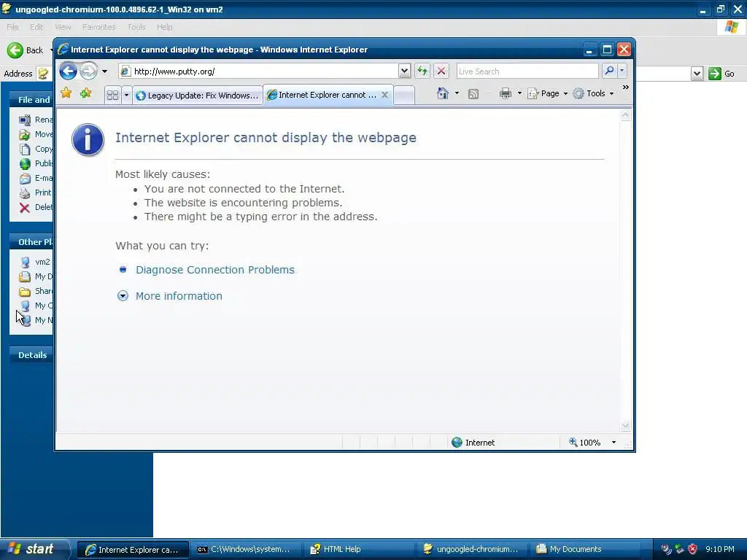Screen dimensions: 747x560
Task: Click the RSS feeds icon
Action: pyautogui.click(x=473, y=94)
